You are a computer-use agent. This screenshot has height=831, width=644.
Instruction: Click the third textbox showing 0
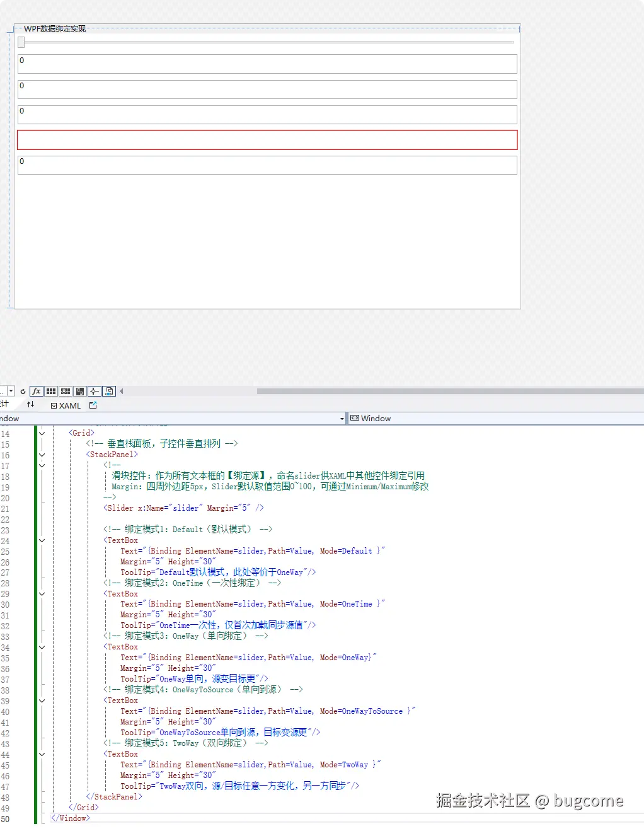click(x=267, y=114)
